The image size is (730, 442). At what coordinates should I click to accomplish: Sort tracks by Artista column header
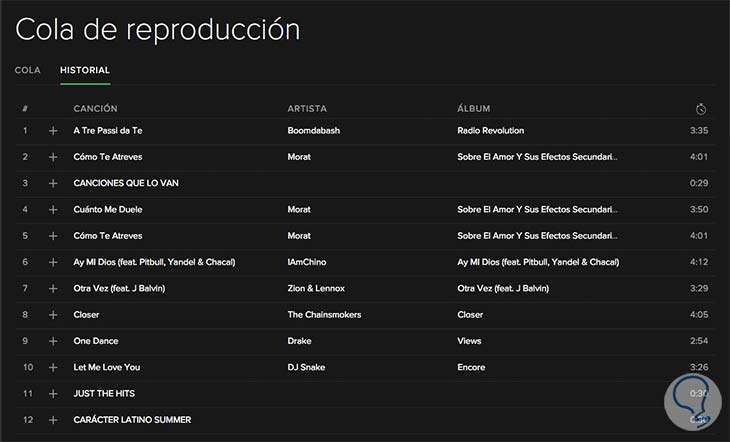click(x=307, y=108)
